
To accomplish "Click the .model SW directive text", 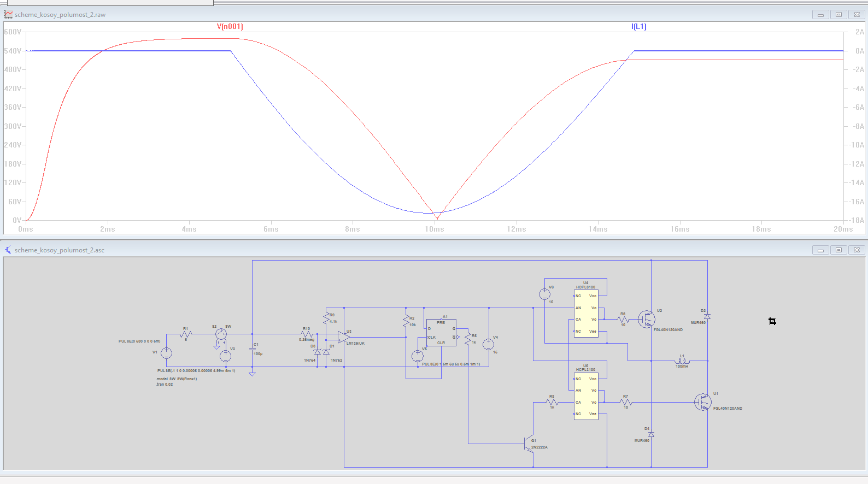I will 176,379.
